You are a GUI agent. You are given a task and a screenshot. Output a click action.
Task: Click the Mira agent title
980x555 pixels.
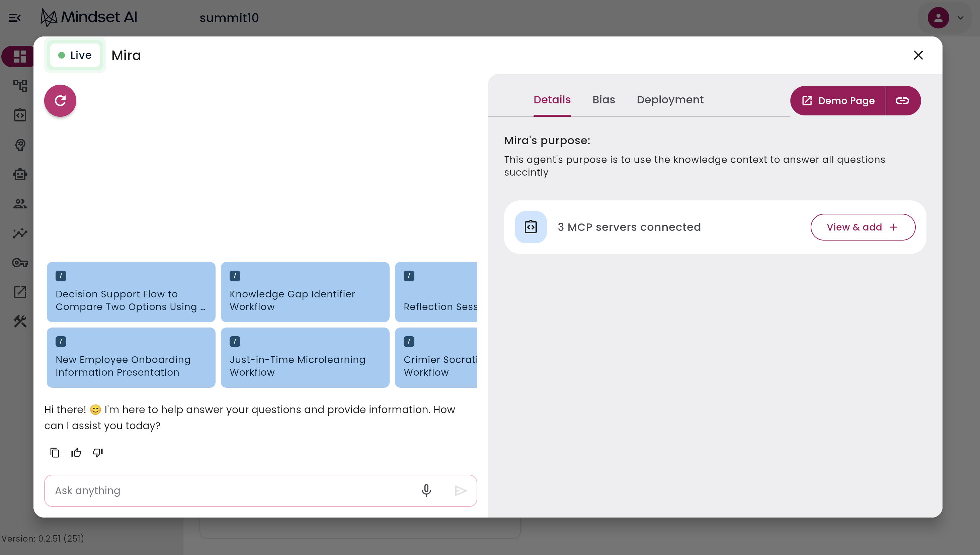[126, 56]
